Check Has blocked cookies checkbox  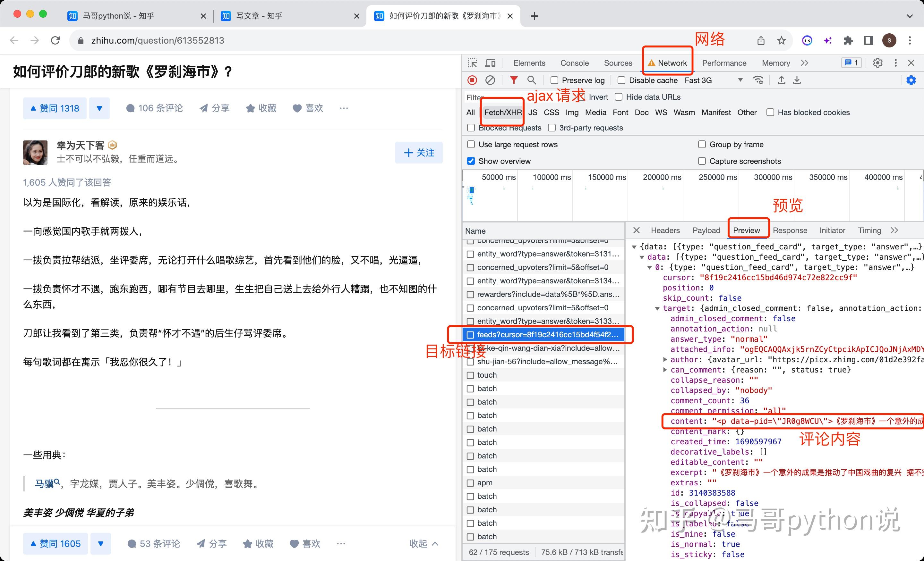point(770,113)
